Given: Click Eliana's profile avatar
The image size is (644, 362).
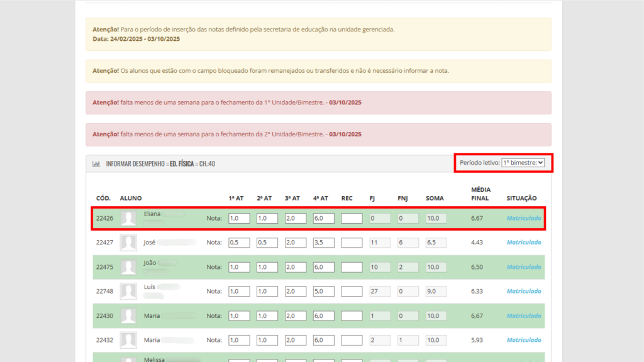Looking at the screenshot, I should pos(129,219).
